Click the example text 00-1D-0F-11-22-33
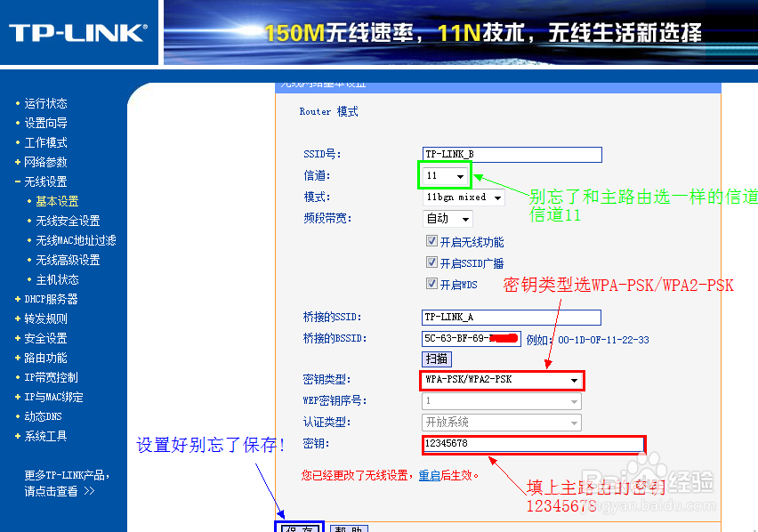The image size is (758, 532). click(x=603, y=340)
